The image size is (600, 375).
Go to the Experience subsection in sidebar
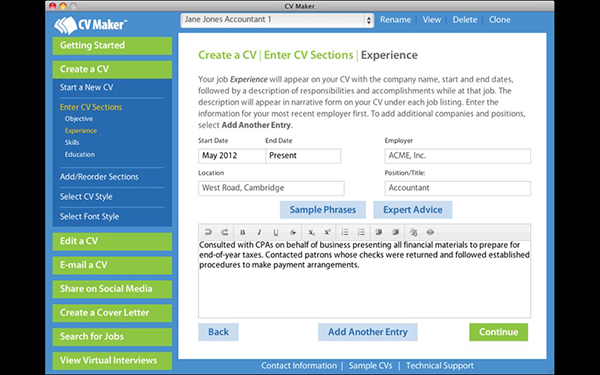[x=81, y=131]
